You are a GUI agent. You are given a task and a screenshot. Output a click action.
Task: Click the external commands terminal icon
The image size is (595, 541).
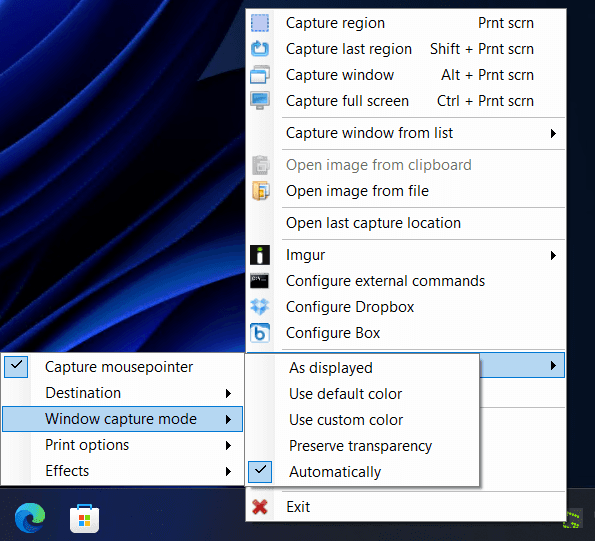pyautogui.click(x=260, y=281)
